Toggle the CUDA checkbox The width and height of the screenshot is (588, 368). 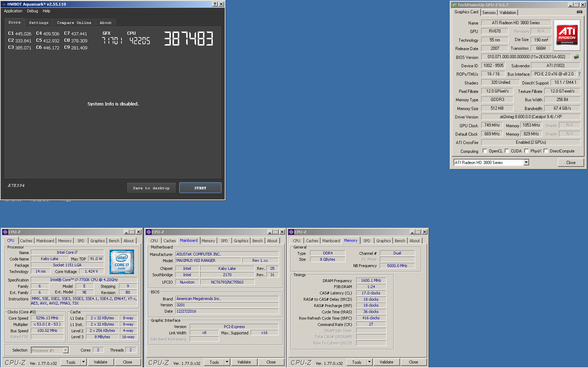[x=507, y=151]
